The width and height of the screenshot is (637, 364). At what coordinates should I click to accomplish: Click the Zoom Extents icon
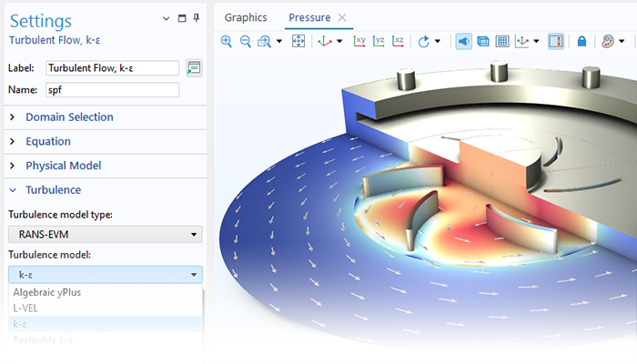pyautogui.click(x=298, y=41)
